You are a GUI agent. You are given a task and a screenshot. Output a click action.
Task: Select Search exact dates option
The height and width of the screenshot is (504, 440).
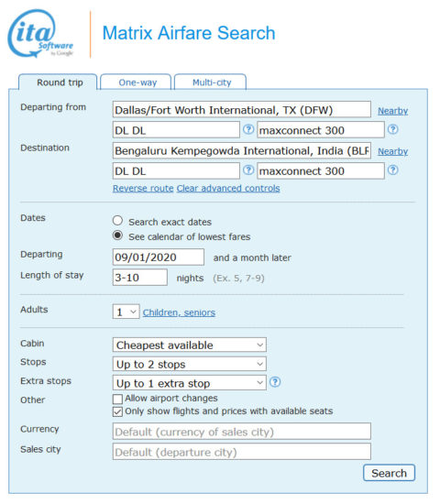pos(117,221)
